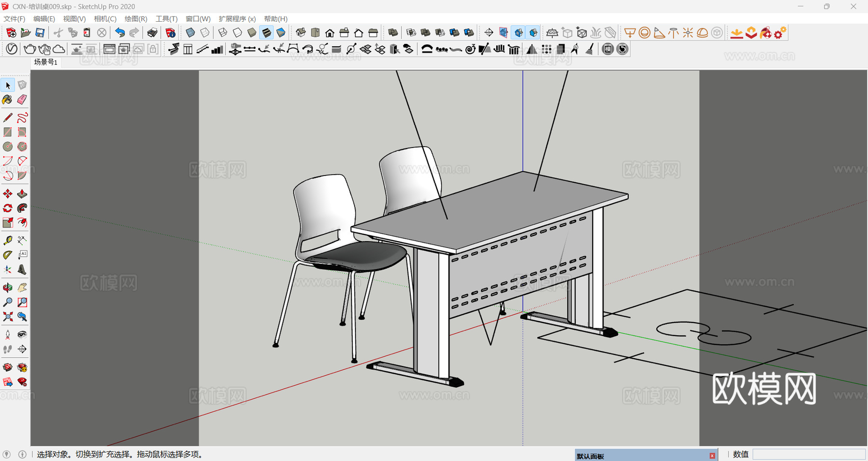Toggle the section cuts display button
The width and height of the screenshot is (868, 461).
[x=519, y=33]
